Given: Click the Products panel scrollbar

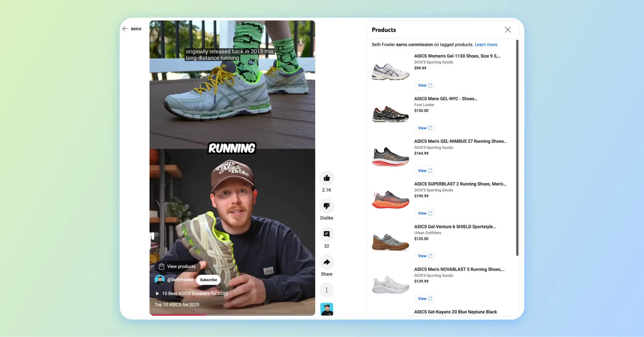Looking at the screenshot, I should tap(517, 148).
